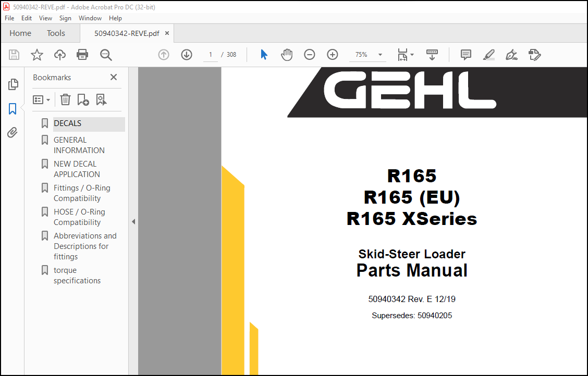The height and width of the screenshot is (376, 588).
Task: Close the 50940342-REVE.pdf tab
Action: pos(167,33)
